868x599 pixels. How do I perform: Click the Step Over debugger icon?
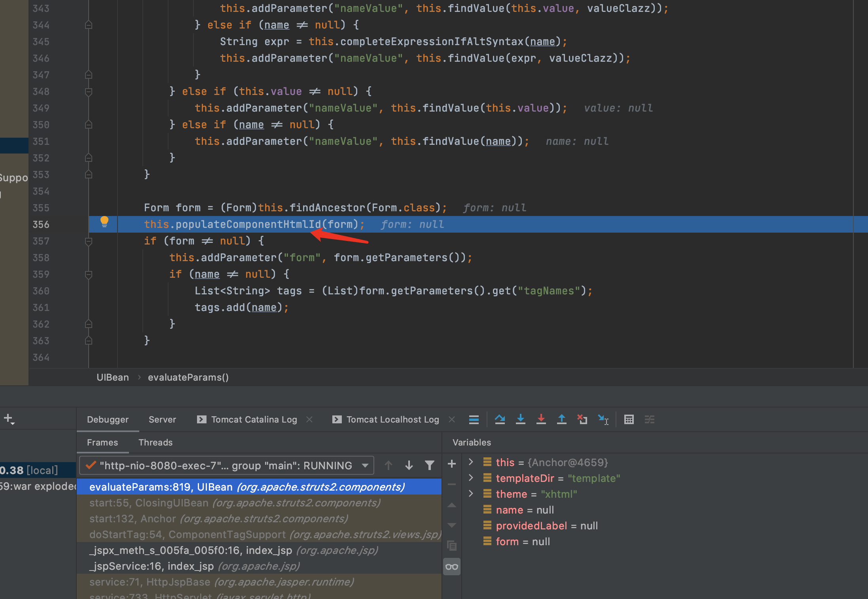click(x=500, y=419)
